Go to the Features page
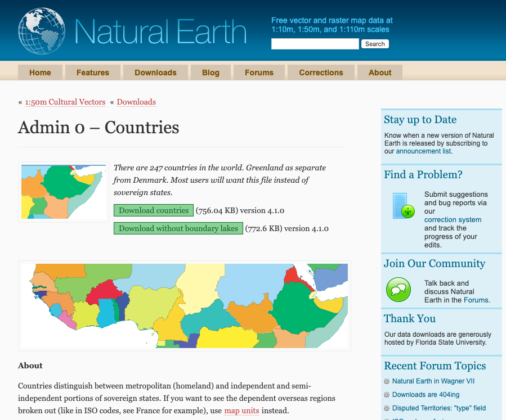 pos(93,73)
